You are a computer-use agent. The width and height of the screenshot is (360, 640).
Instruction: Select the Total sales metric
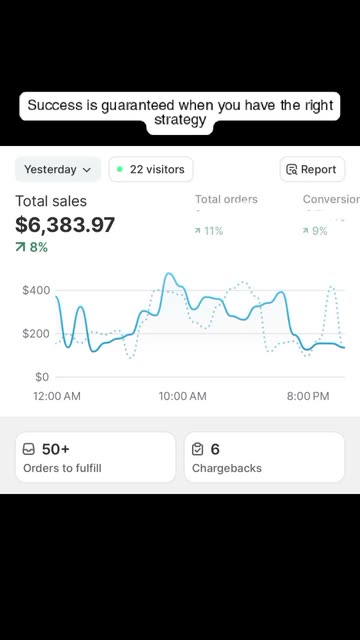coord(51,201)
